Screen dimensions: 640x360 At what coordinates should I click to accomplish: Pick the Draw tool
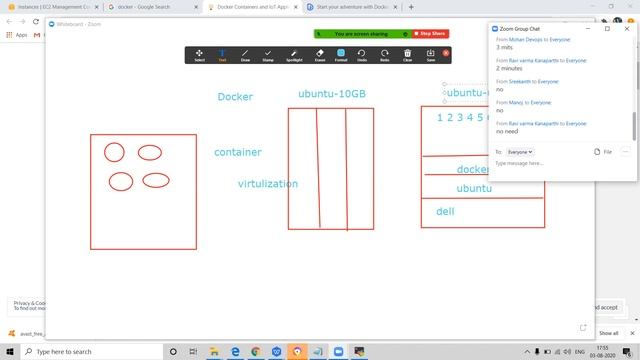[245, 56]
